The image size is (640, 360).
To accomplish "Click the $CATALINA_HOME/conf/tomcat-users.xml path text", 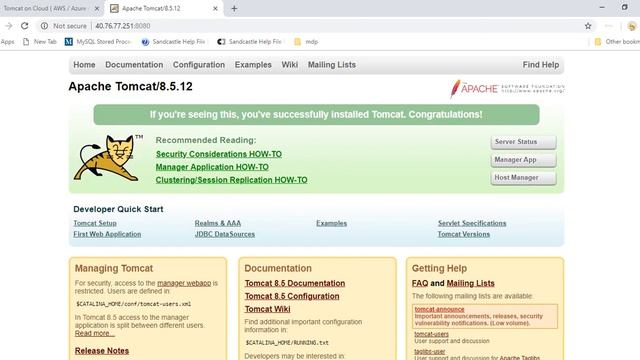I will coord(133,304).
